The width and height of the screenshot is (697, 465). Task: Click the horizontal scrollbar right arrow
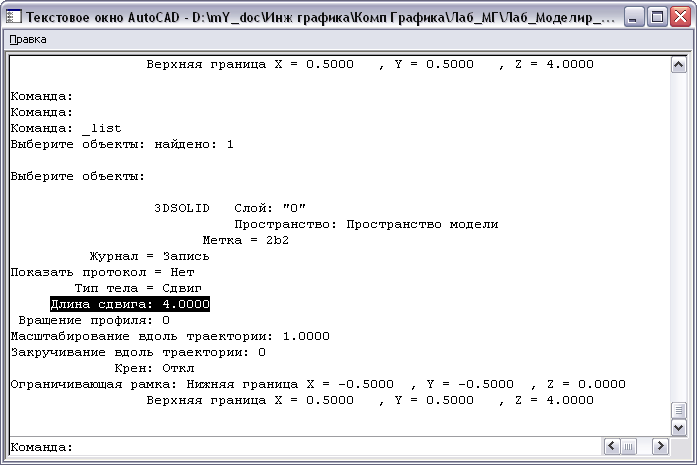point(661,446)
